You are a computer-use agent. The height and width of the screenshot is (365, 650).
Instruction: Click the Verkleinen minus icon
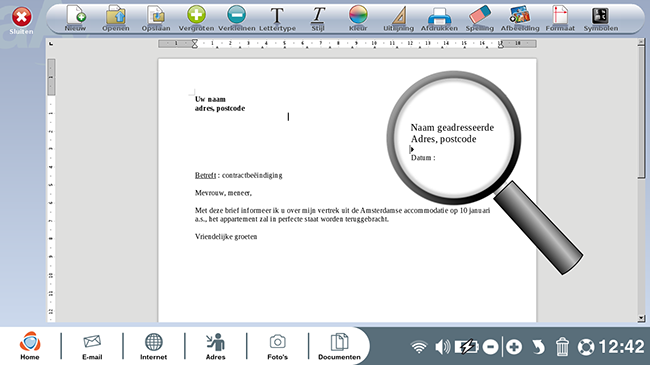pyautogui.click(x=237, y=19)
